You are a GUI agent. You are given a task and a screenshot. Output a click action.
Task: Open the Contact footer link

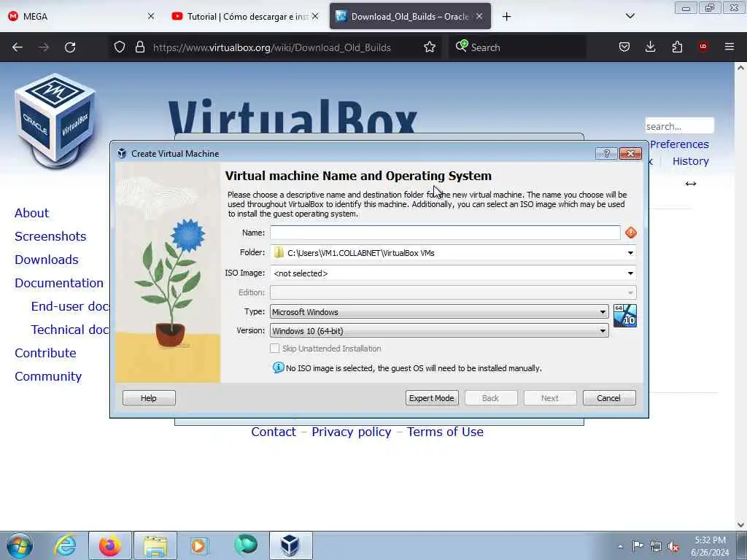point(274,432)
